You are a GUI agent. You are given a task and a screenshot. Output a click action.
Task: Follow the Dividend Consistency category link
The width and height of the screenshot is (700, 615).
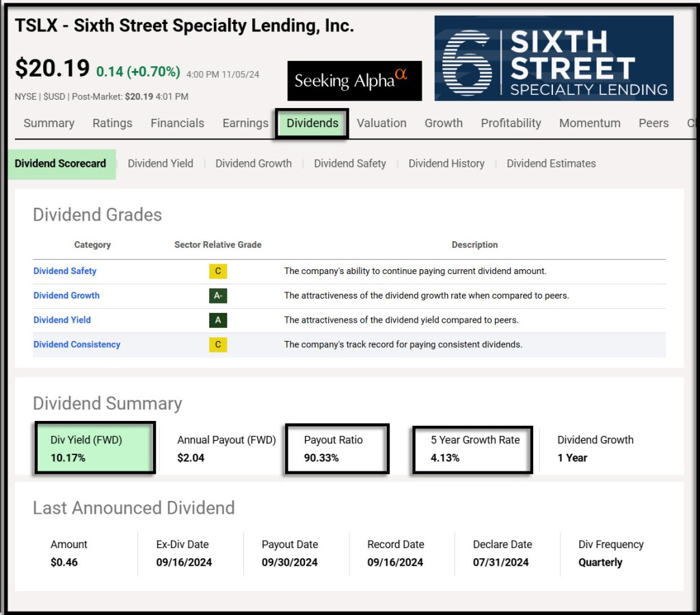[x=77, y=344]
